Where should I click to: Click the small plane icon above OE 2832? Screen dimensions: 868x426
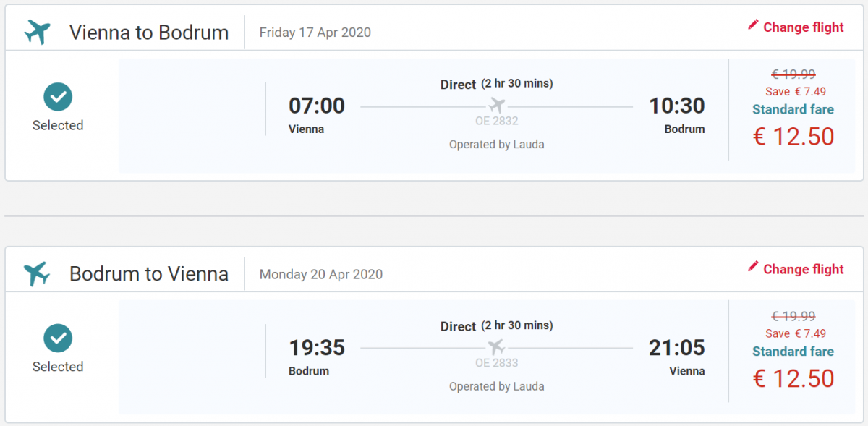tap(496, 106)
